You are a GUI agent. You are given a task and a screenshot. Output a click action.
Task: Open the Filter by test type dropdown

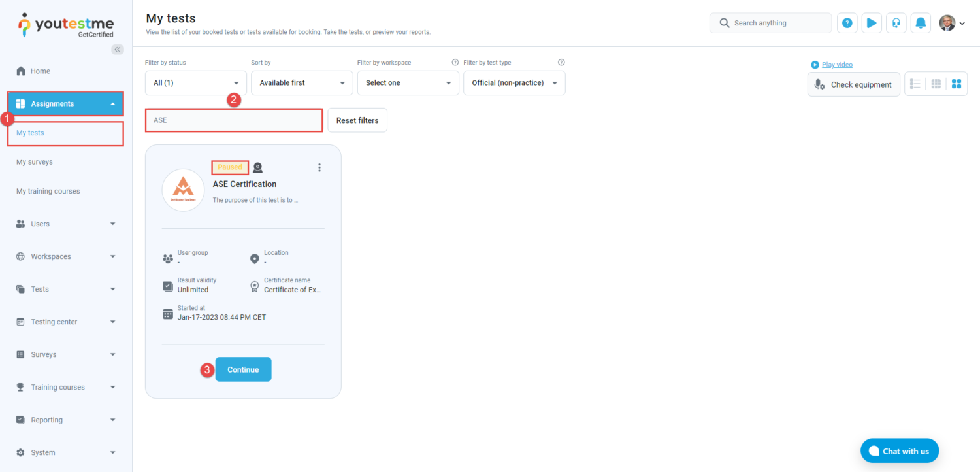pyautogui.click(x=514, y=83)
